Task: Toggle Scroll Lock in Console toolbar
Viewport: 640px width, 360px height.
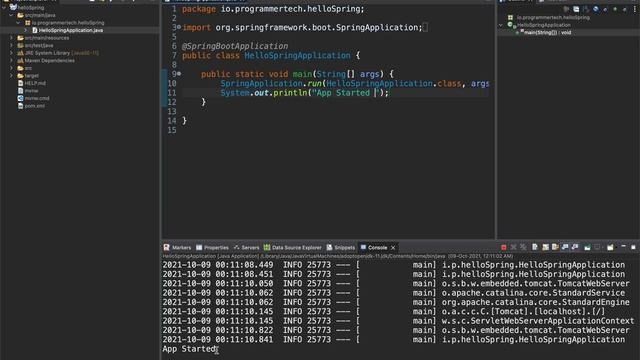Action: 545,247
